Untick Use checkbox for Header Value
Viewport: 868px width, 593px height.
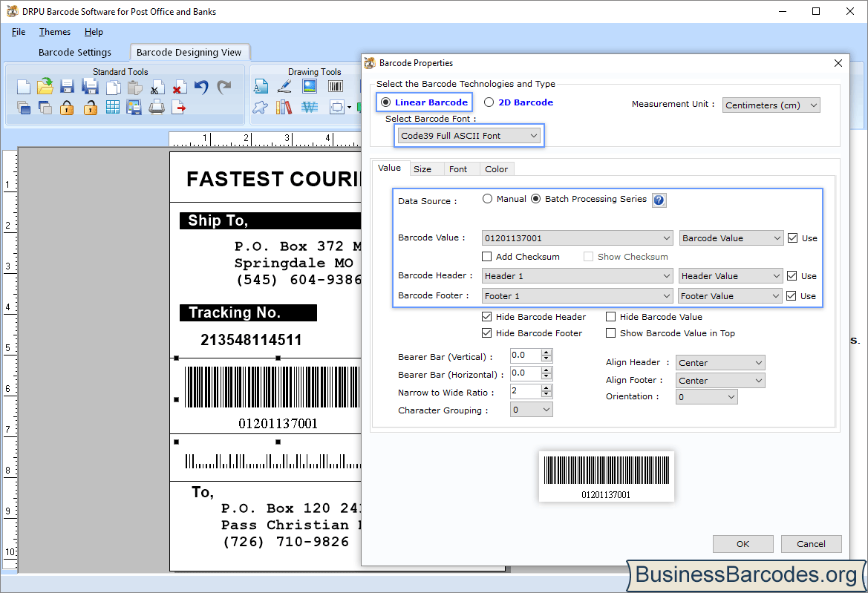coord(792,276)
